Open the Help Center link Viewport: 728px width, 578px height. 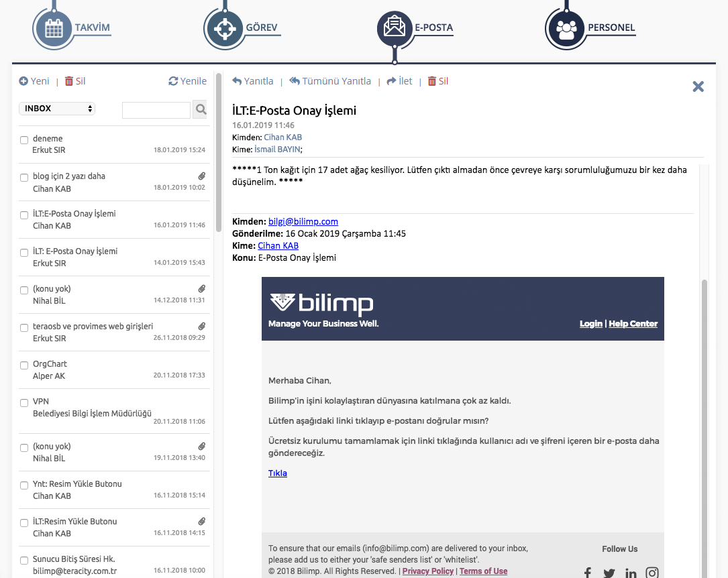click(633, 324)
